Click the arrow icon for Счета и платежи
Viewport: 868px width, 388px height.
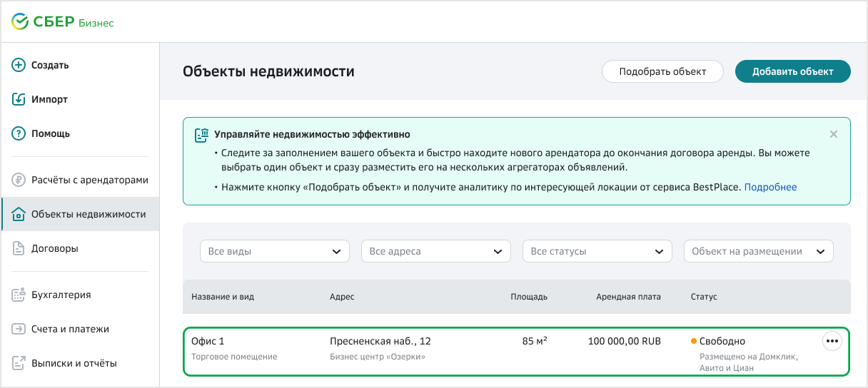pyautogui.click(x=19, y=329)
